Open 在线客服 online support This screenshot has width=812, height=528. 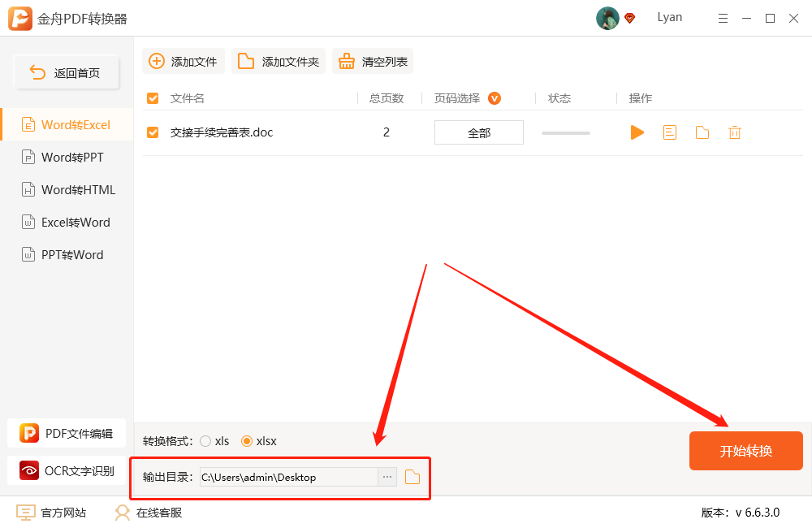148,513
